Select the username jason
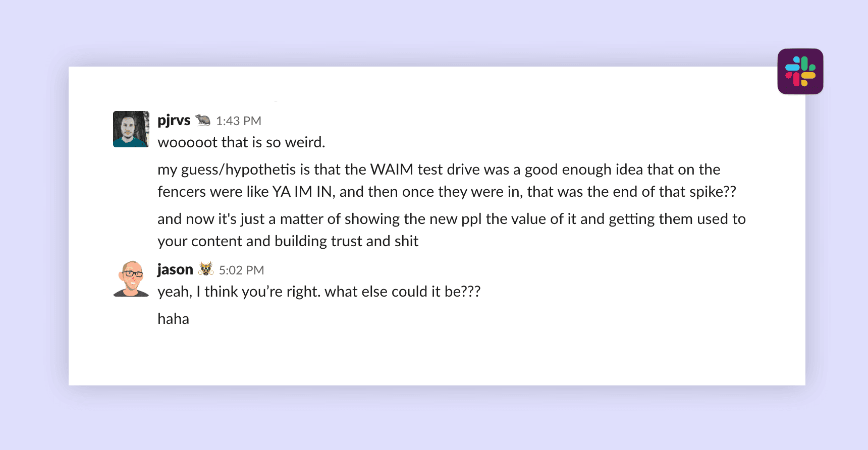This screenshot has height=450, width=868. pyautogui.click(x=174, y=269)
